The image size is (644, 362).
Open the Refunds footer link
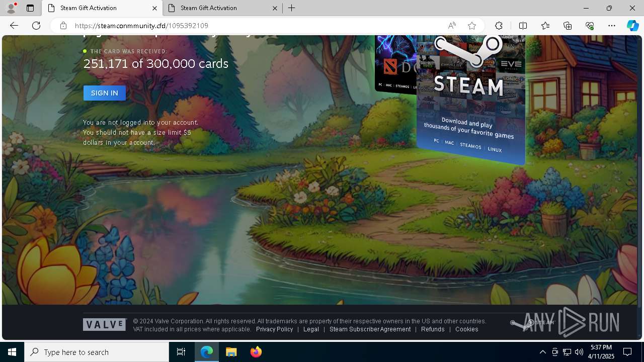coord(433,329)
